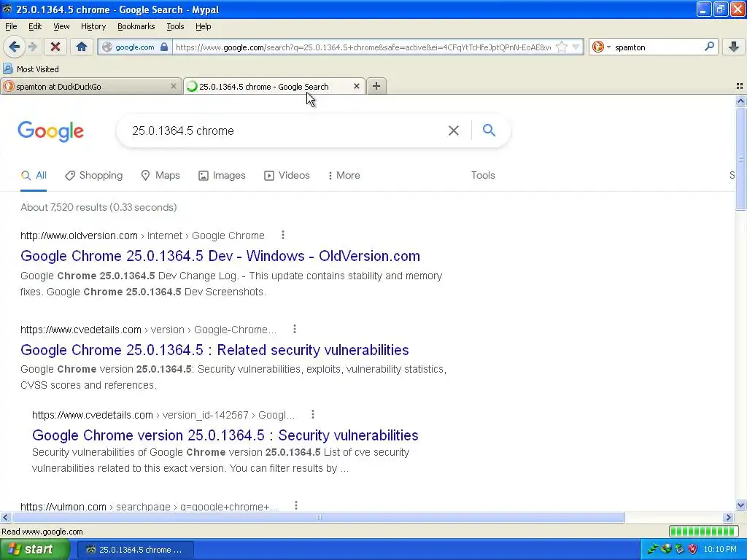Close the spamton at DuckDuckGo tab
Image resolution: width=747 pixels, height=560 pixels.
(x=174, y=86)
